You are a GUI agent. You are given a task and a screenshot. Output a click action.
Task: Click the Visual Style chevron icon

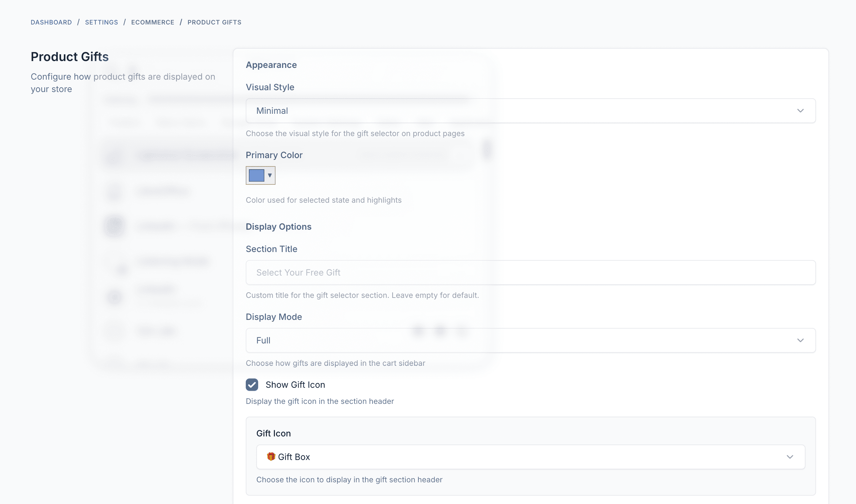pyautogui.click(x=801, y=110)
